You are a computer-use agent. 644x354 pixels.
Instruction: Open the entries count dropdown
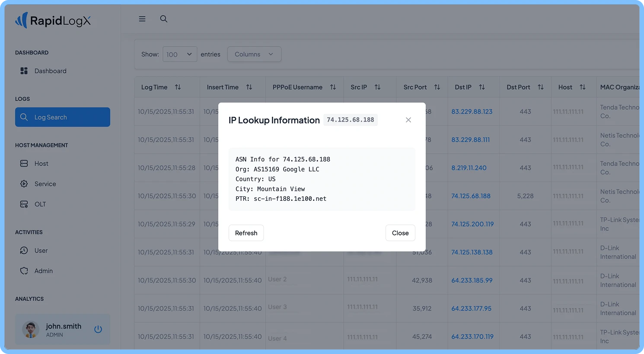tap(180, 54)
